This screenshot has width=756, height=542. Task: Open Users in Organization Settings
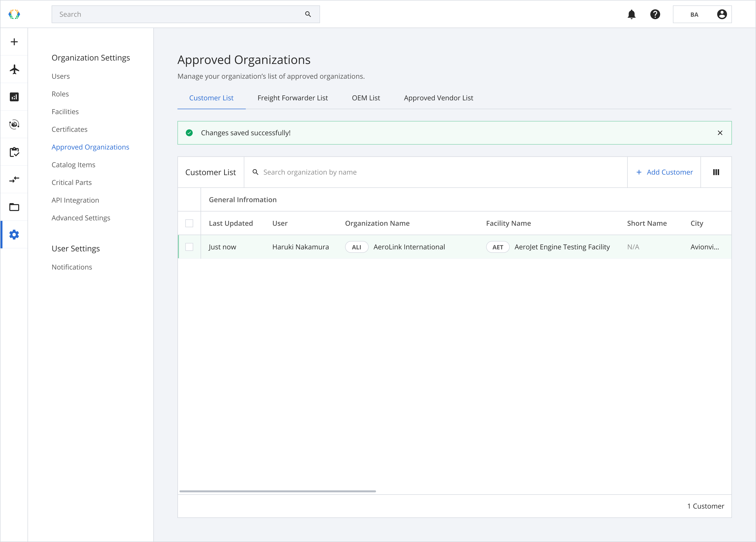click(61, 76)
